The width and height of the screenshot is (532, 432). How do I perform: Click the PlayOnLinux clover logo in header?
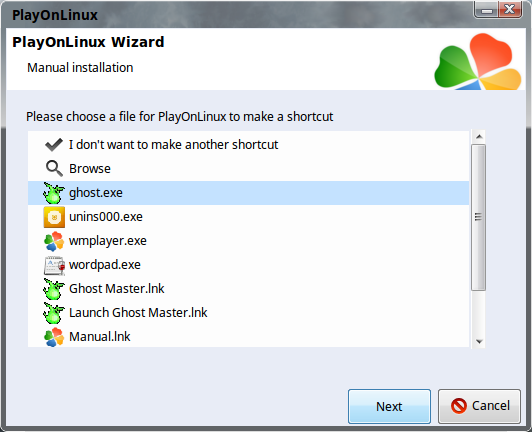coord(477,61)
